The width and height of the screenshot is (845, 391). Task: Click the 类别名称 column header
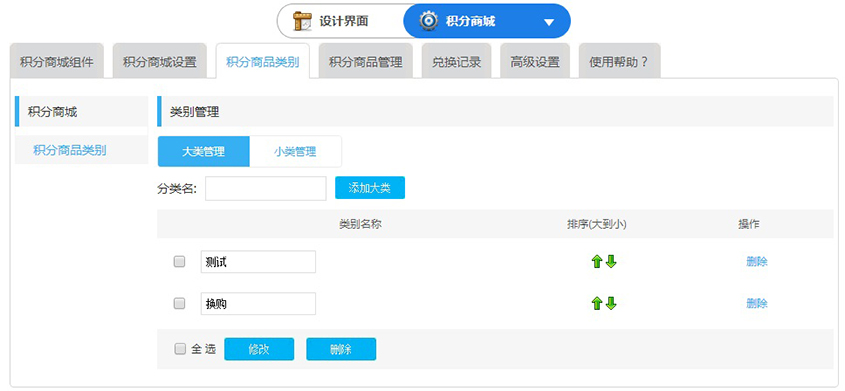coord(360,224)
